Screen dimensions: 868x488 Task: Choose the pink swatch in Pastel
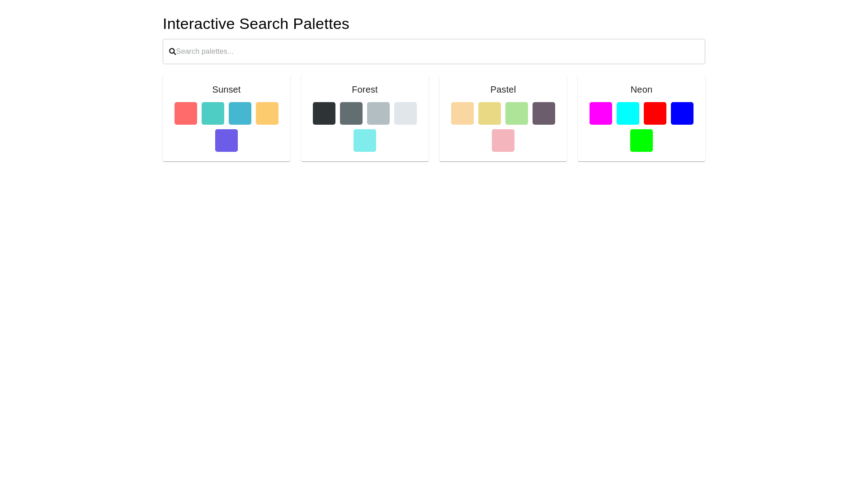click(x=503, y=141)
